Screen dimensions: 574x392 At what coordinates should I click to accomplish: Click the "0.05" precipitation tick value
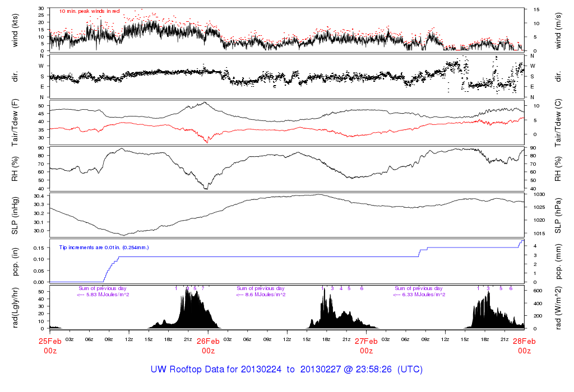point(39,270)
